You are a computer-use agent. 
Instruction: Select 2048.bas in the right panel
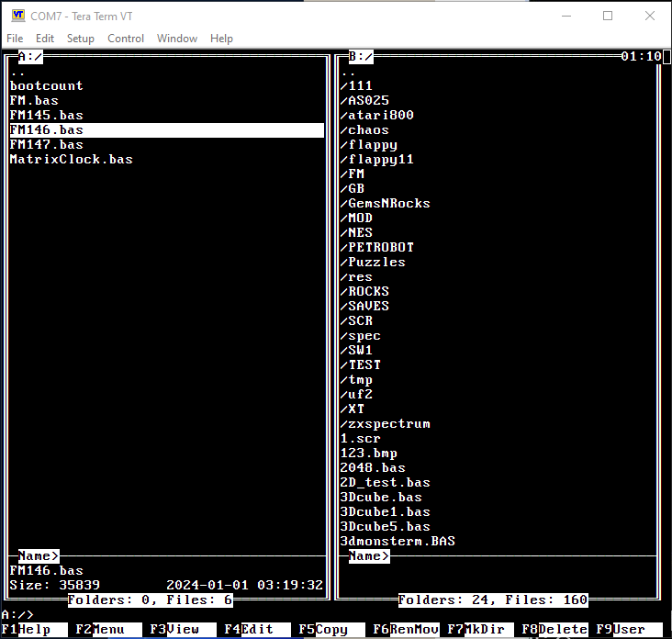(373, 468)
